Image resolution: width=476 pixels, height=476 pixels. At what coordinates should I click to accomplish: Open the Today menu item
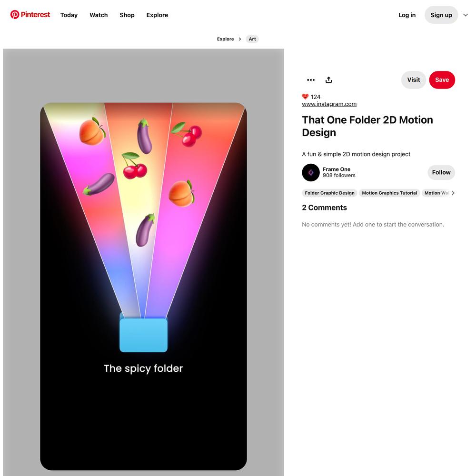(69, 15)
